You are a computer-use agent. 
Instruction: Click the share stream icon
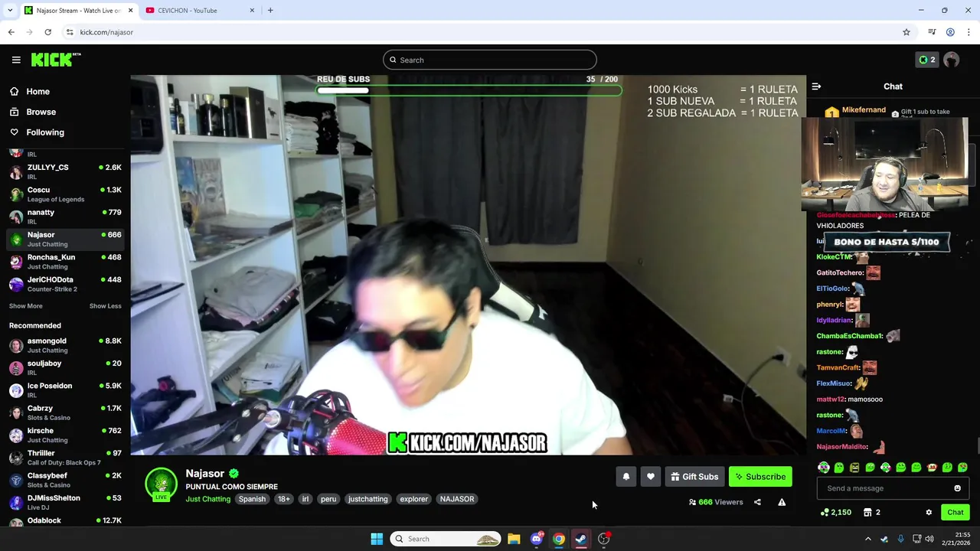[x=757, y=502]
